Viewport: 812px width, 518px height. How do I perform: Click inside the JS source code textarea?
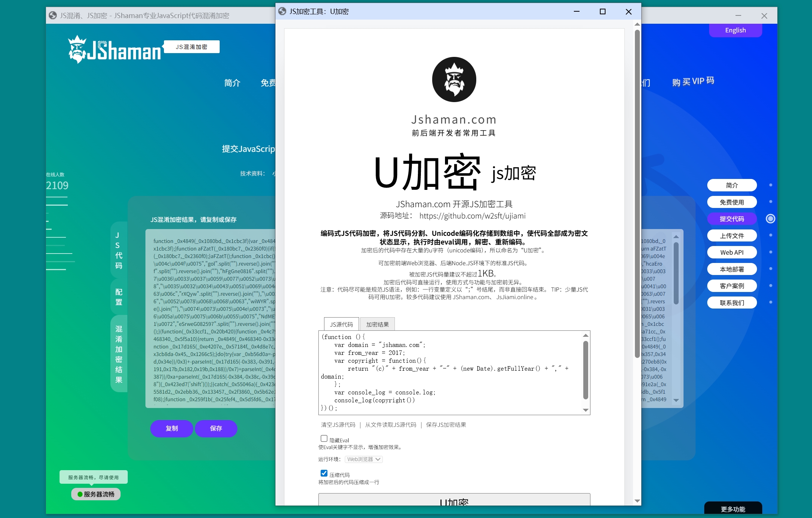point(450,372)
